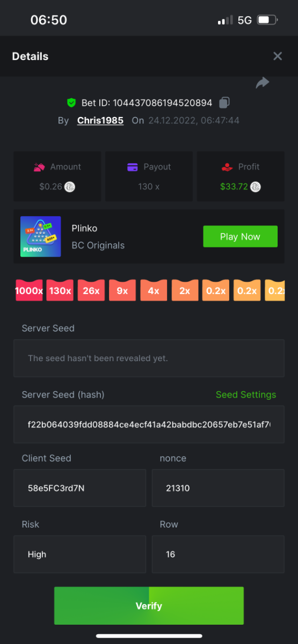The height and width of the screenshot is (644, 298).
Task: Tap the Server Seed hash field
Action: coord(149,425)
